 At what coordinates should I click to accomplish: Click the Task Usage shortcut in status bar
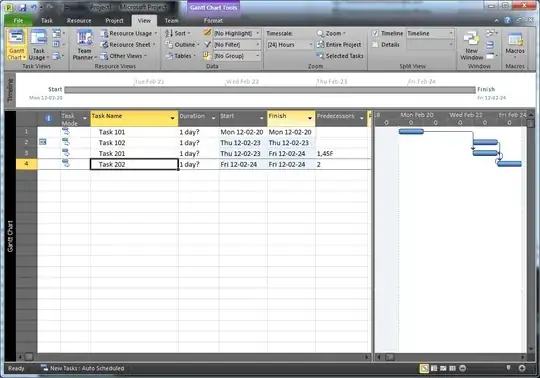click(434, 368)
